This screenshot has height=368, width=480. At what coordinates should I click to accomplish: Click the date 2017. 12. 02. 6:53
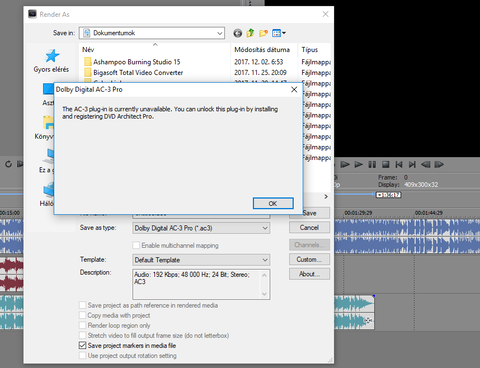[x=259, y=62]
